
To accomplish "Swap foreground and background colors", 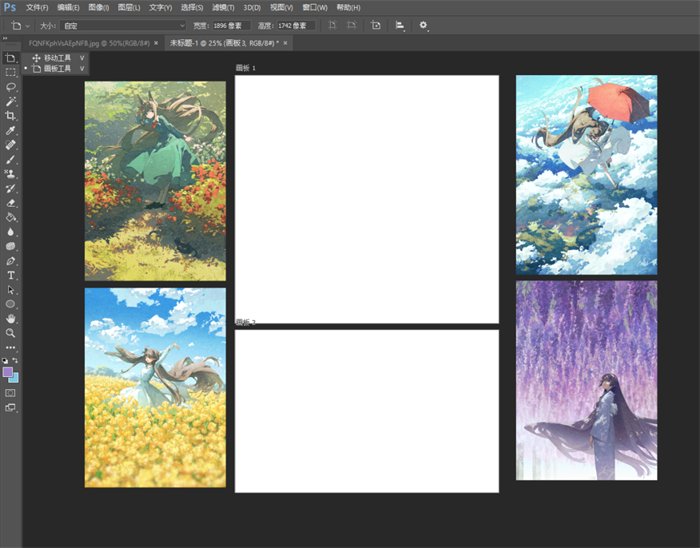I will [x=16, y=360].
